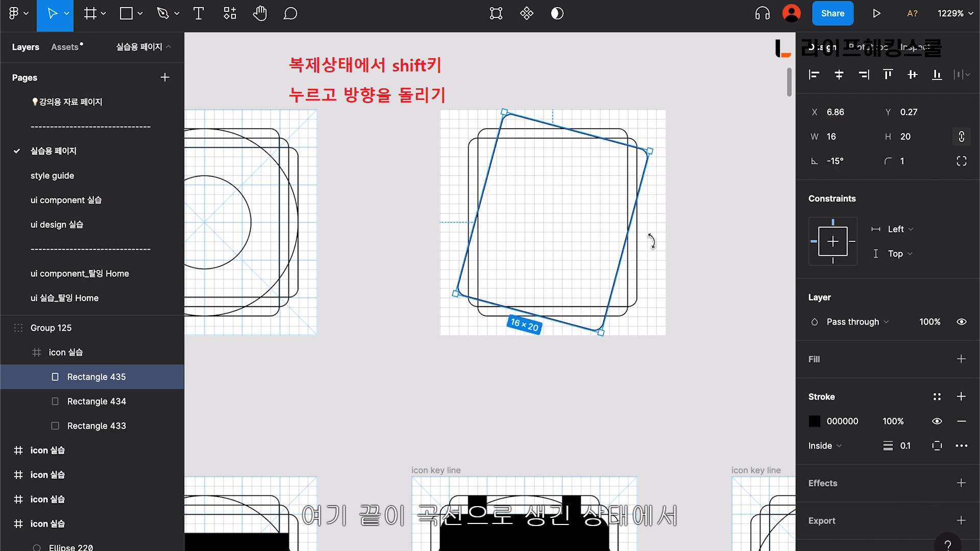Hide the 000000 stroke with eye icon
This screenshot has width=980, height=551.
[x=937, y=421]
